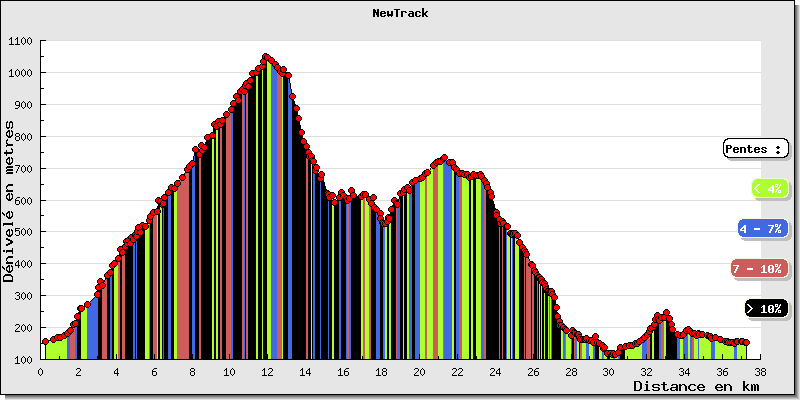Image resolution: width=800 pixels, height=400 pixels.
Task: Click the 8 km tick label
Action: point(192,372)
